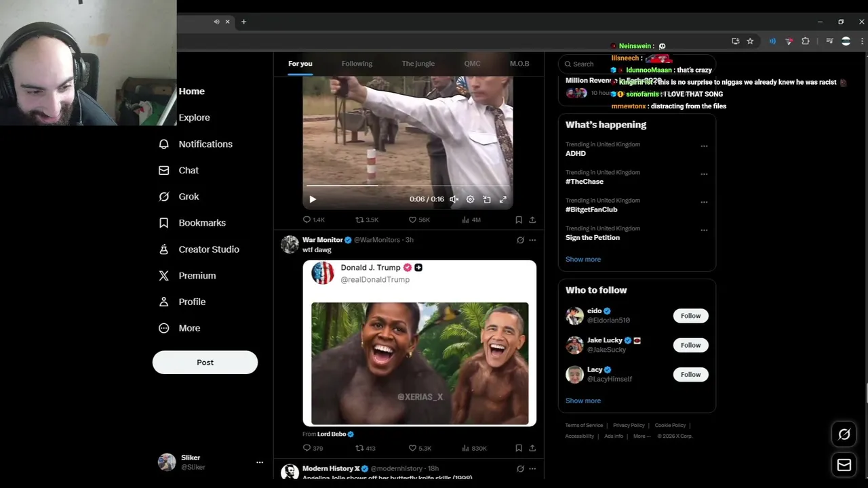
Task: Open the Terms of Service link
Action: click(x=584, y=426)
